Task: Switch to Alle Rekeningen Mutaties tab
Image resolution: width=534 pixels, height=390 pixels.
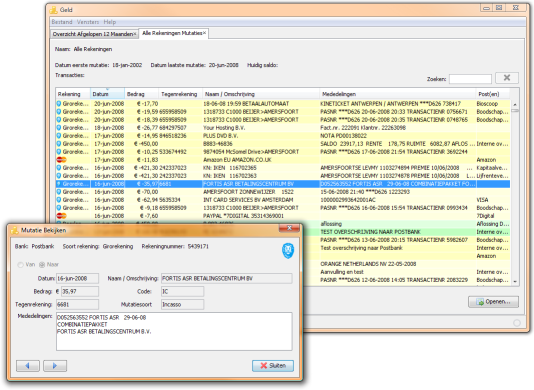Action: (172, 33)
